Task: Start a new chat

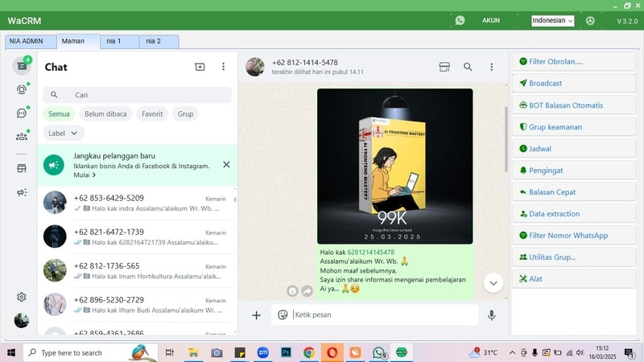Action: tap(200, 67)
